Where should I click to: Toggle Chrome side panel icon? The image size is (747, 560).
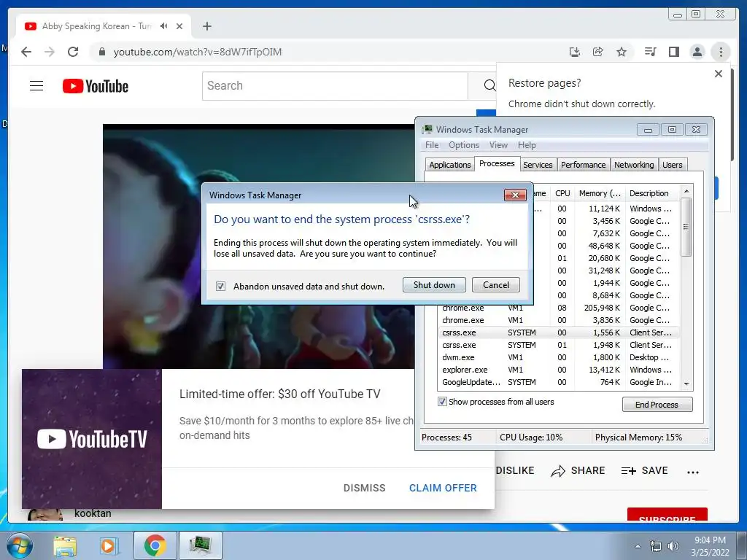(673, 52)
